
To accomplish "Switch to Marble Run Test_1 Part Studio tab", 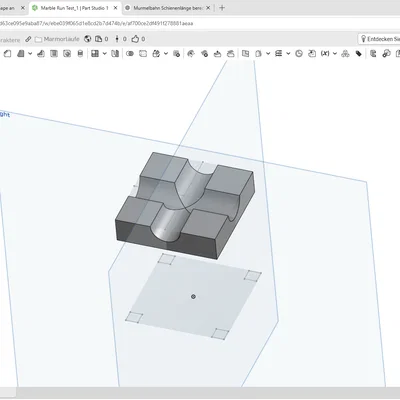I will coord(75,8).
